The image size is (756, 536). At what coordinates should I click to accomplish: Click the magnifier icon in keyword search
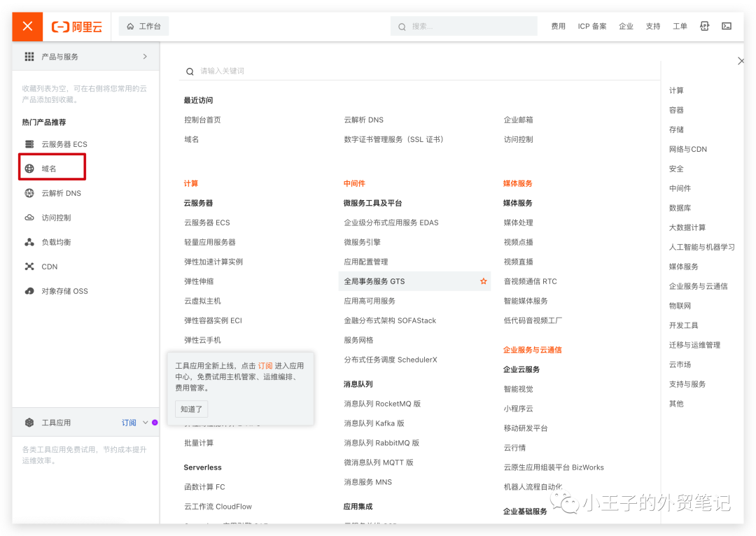(190, 71)
